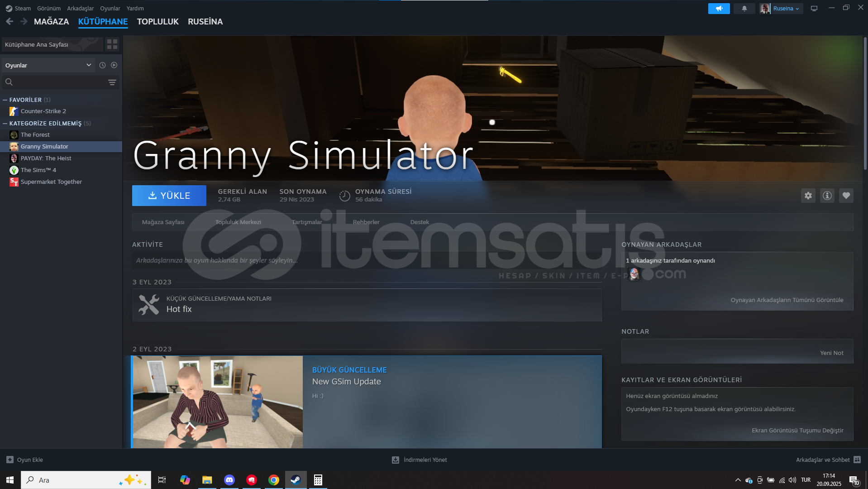Image resolution: width=868 pixels, height=489 pixels.
Task: Go to TOPLULUK tab
Action: (x=158, y=21)
